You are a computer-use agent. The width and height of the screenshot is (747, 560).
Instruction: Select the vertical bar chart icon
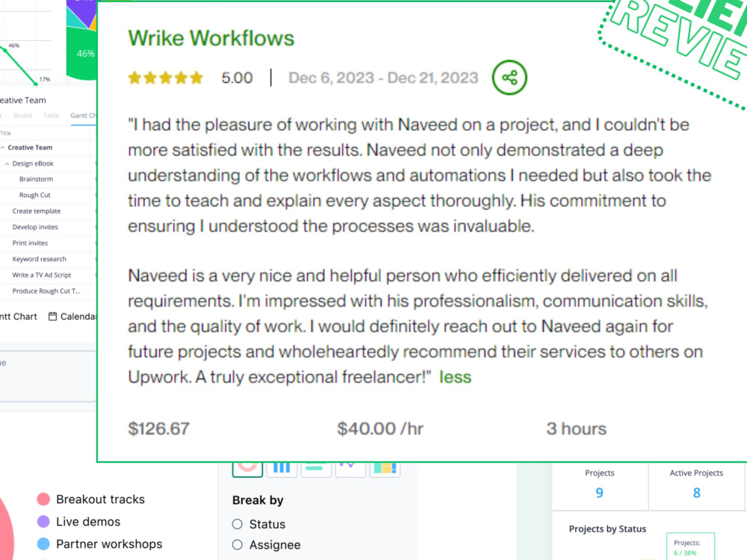[x=282, y=467]
